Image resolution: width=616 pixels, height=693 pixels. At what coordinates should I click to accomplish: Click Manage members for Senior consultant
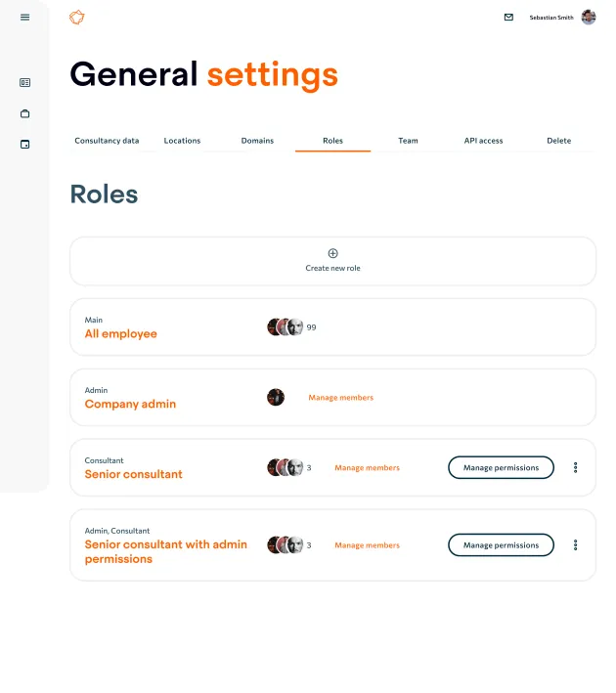(367, 467)
